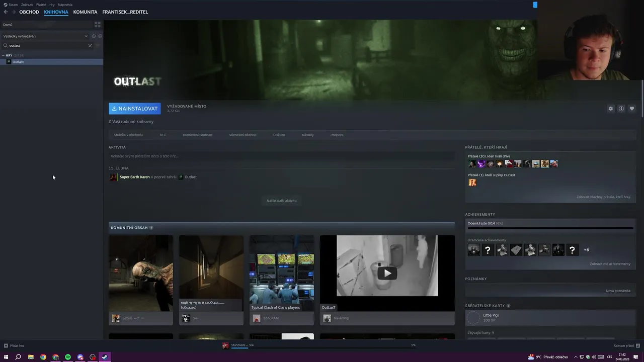Show the +6 more achievements

point(586,250)
